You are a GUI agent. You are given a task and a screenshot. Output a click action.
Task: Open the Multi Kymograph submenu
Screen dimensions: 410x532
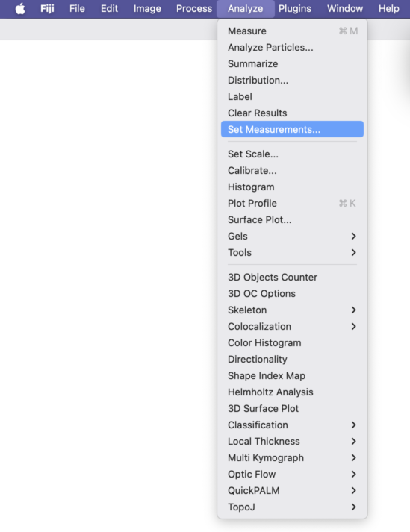292,457
